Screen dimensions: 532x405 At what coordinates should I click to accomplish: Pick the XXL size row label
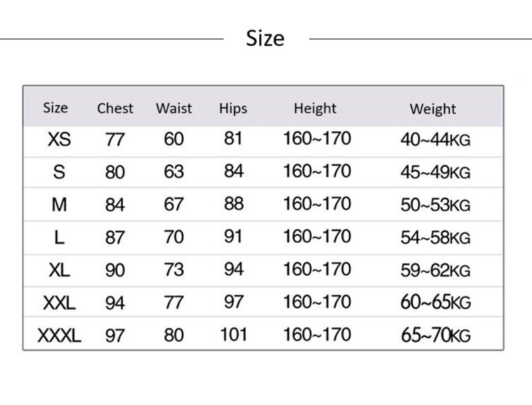pyautogui.click(x=59, y=303)
